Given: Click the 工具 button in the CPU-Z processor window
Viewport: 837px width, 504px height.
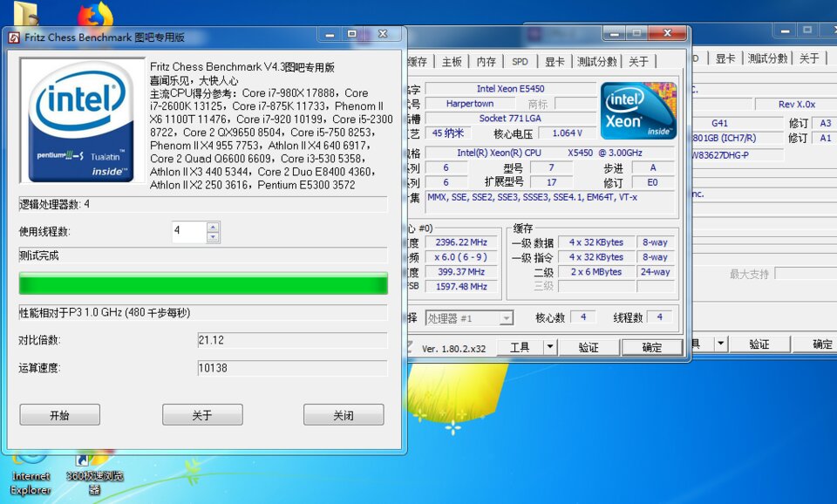Looking at the screenshot, I should (x=520, y=348).
